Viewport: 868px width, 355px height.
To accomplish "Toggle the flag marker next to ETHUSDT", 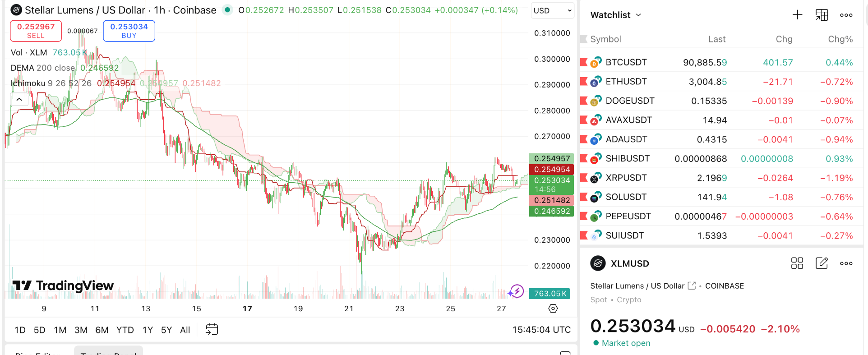I will pos(584,82).
